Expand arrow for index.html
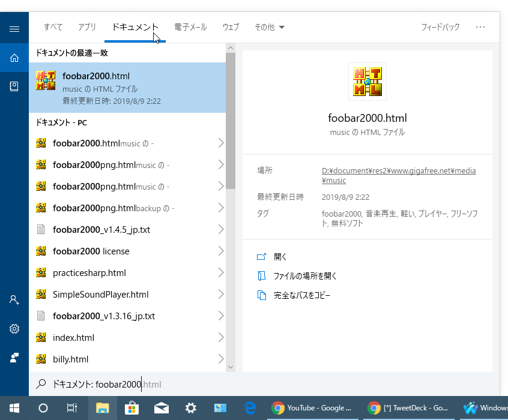 pyautogui.click(x=220, y=337)
